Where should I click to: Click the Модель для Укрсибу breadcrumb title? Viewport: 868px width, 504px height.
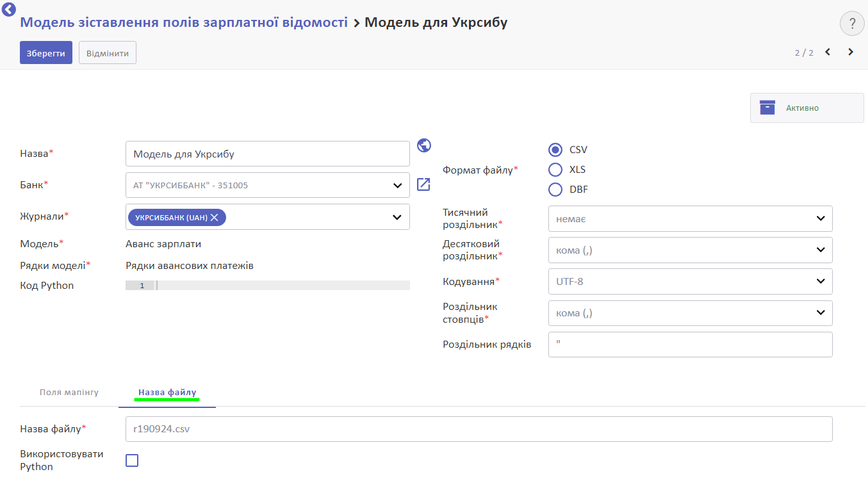point(436,22)
